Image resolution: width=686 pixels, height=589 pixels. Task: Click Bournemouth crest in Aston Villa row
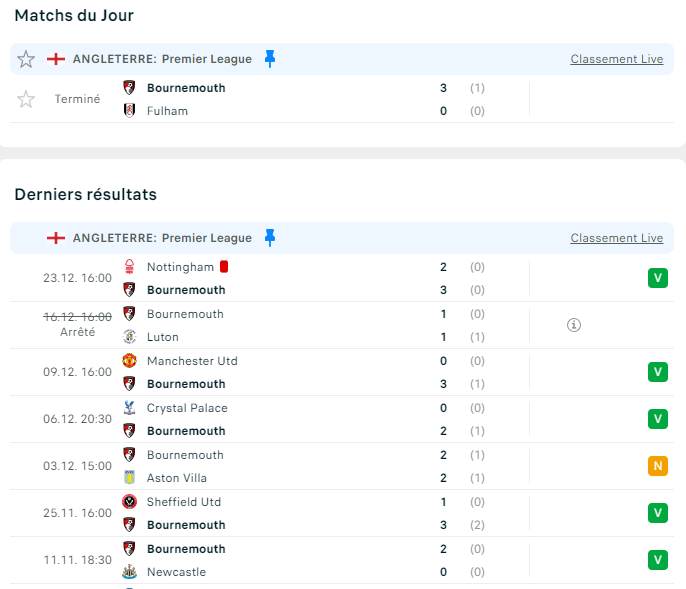point(129,455)
